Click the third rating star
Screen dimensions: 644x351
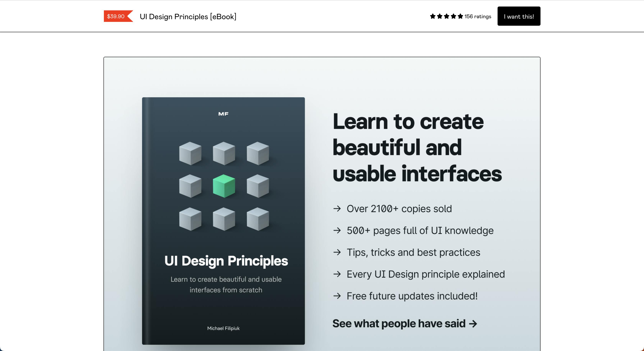[447, 16]
